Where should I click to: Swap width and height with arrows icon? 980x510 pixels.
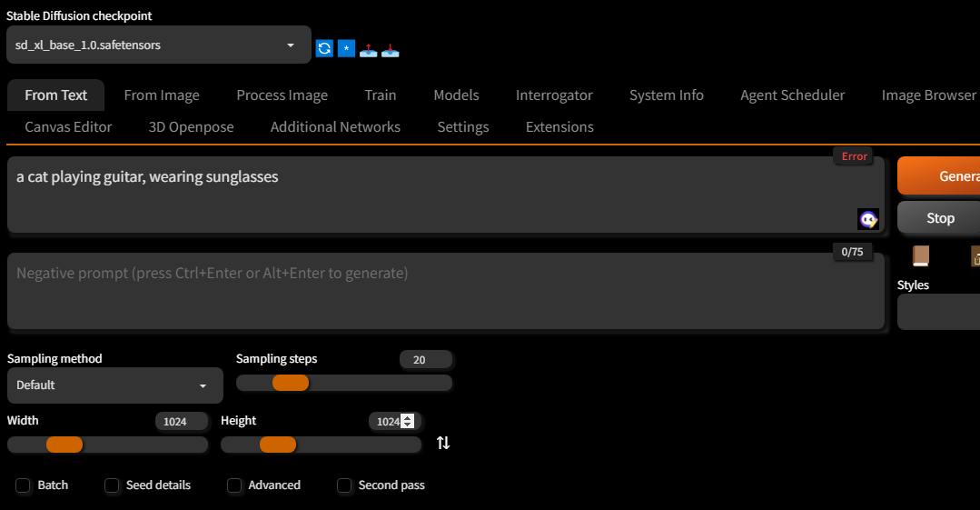(443, 443)
